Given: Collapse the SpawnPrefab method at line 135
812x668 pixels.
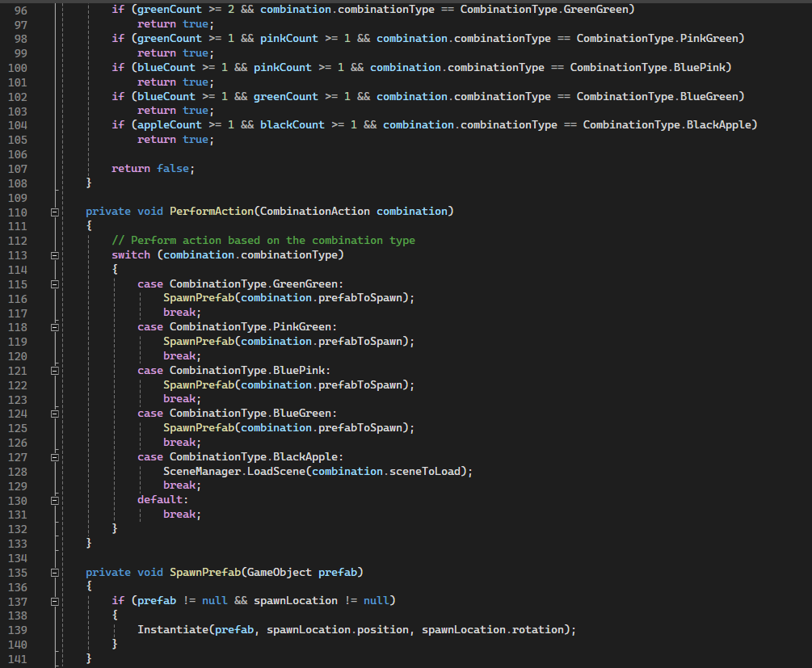Looking at the screenshot, I should coord(54,573).
